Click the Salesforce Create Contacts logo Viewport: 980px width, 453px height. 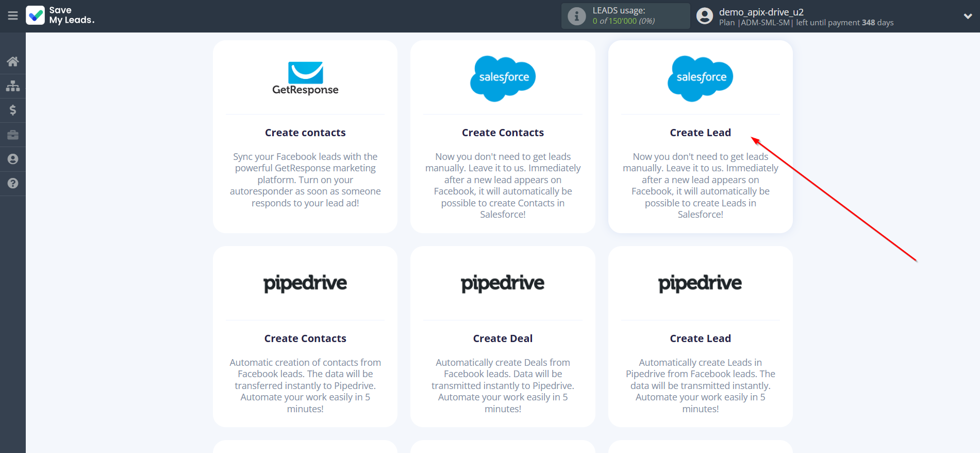coord(503,78)
